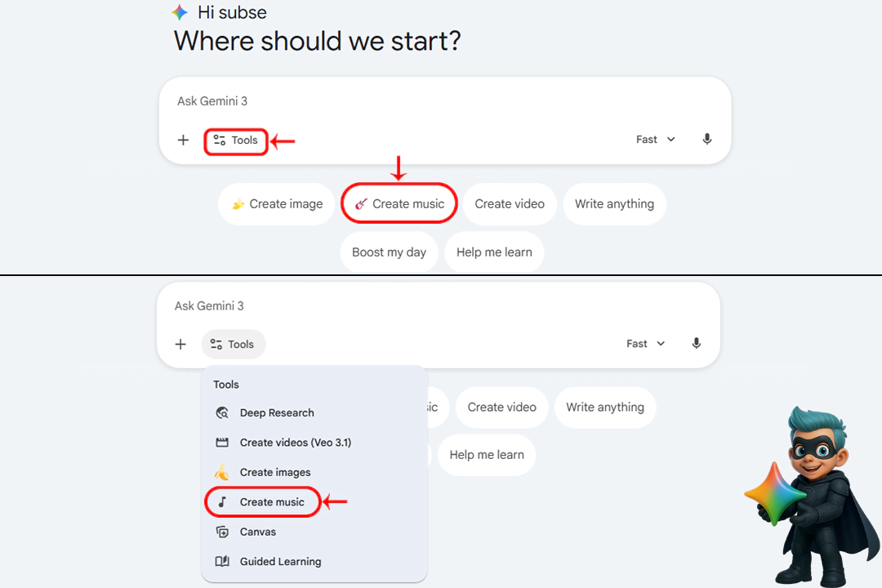The width and height of the screenshot is (882, 588).
Task: Click the "Create image" suggestion chip
Action: coord(277,204)
